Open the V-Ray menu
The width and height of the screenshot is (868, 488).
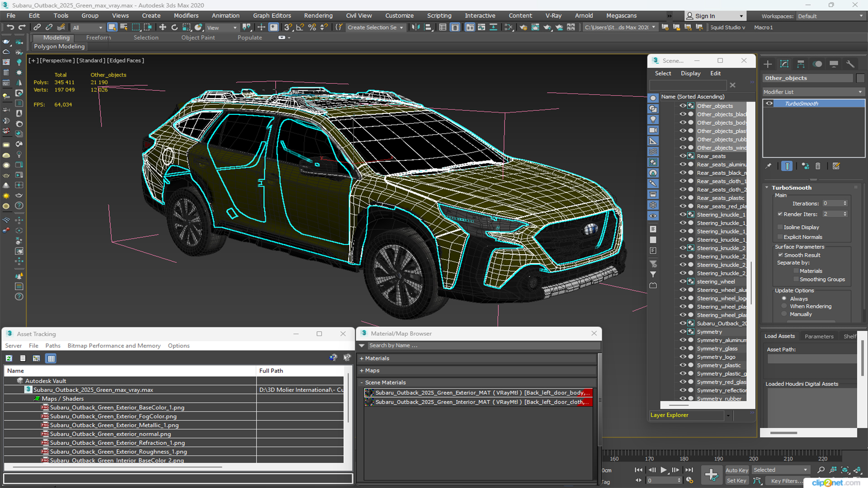553,15
